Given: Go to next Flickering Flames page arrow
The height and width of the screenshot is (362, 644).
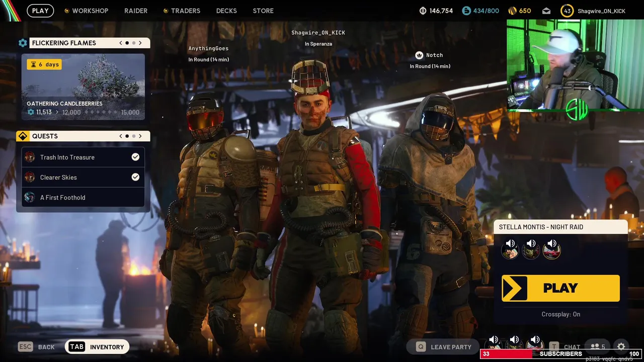Looking at the screenshot, I should pyautogui.click(x=140, y=43).
